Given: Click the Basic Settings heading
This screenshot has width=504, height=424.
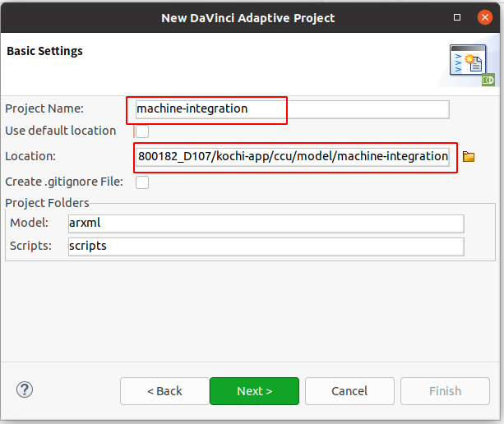Looking at the screenshot, I should (x=44, y=51).
